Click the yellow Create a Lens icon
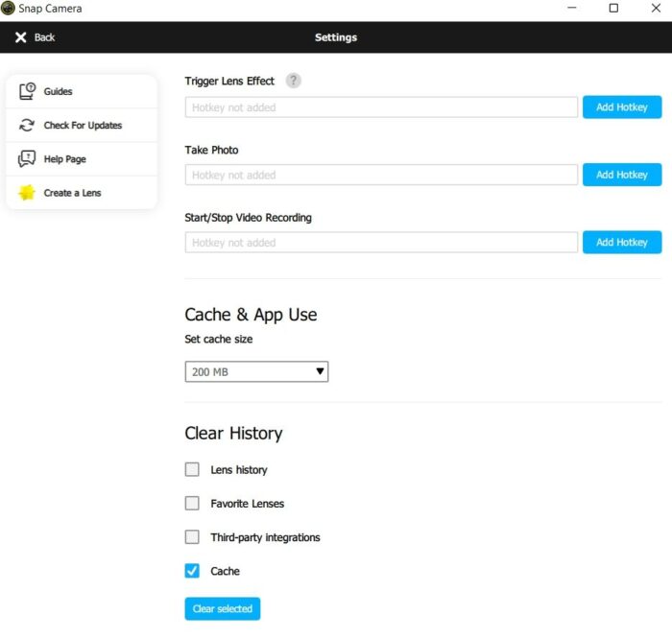The height and width of the screenshot is (639, 672). coord(27,193)
